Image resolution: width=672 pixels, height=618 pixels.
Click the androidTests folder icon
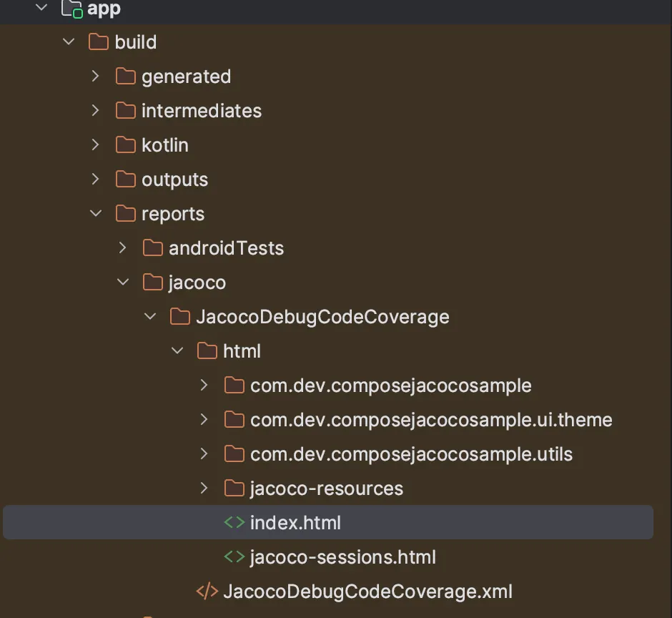(153, 247)
